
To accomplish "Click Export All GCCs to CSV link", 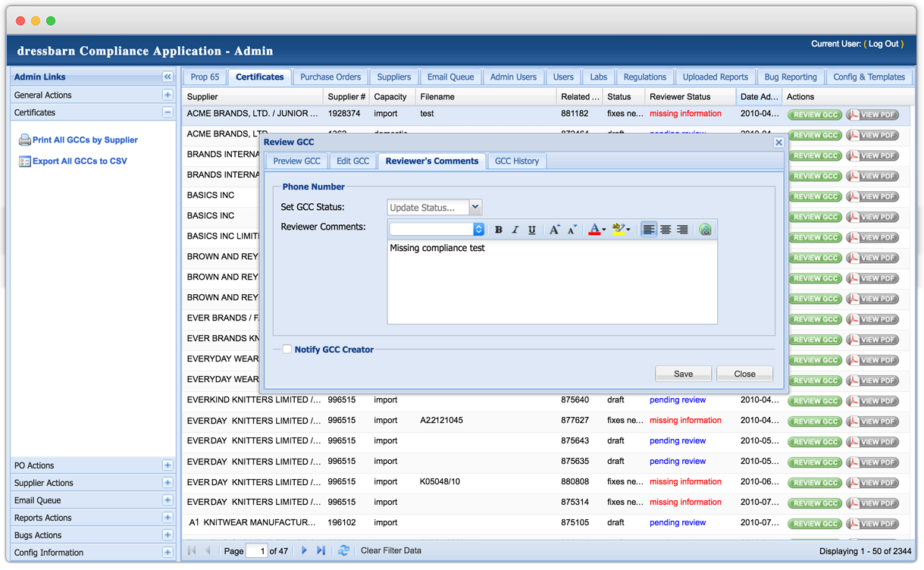I will pos(80,161).
